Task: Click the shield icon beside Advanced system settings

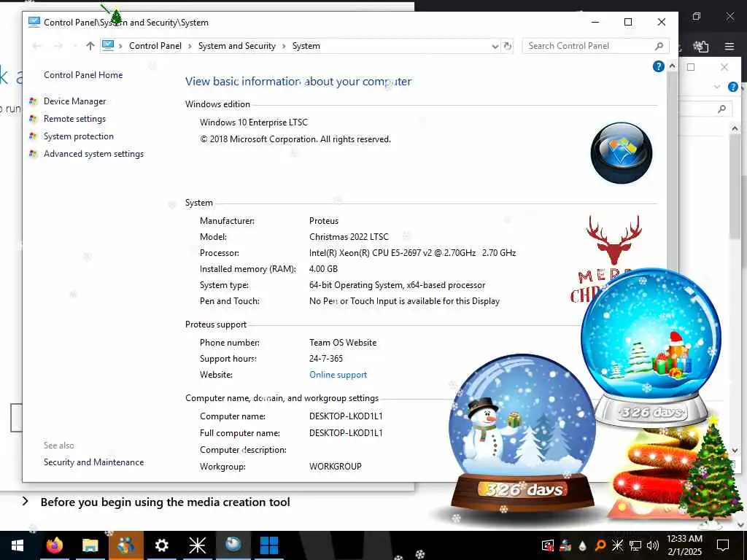Action: click(x=33, y=154)
